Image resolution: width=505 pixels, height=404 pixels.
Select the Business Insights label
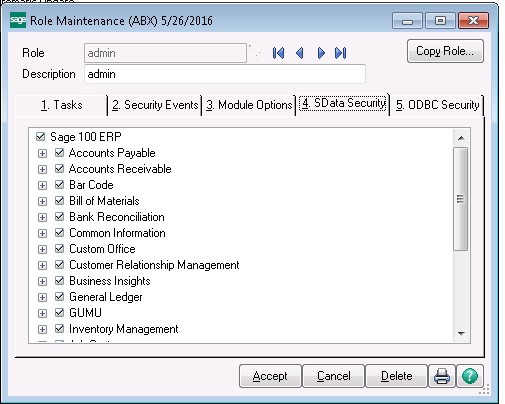[110, 281]
